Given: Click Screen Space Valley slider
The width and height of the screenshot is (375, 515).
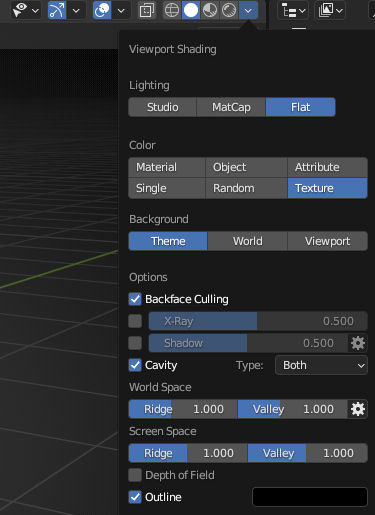Looking at the screenshot, I should (308, 453).
